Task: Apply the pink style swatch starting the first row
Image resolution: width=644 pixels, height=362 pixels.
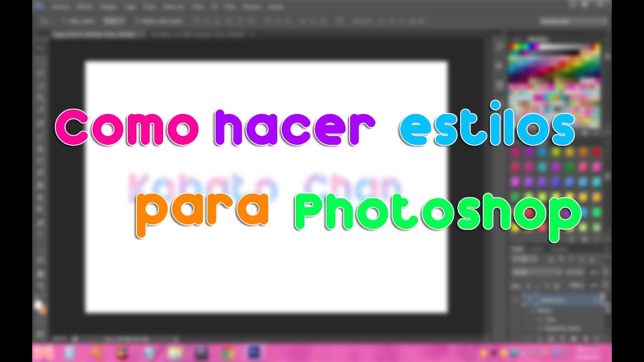Action: 515,152
